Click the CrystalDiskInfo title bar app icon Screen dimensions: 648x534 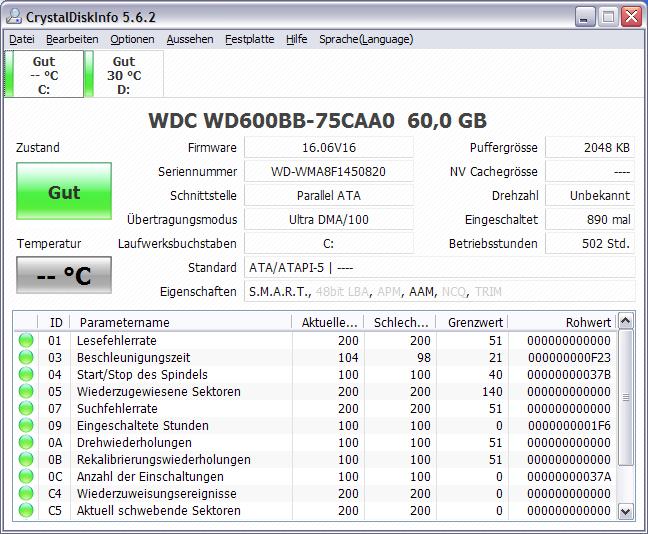13,17
